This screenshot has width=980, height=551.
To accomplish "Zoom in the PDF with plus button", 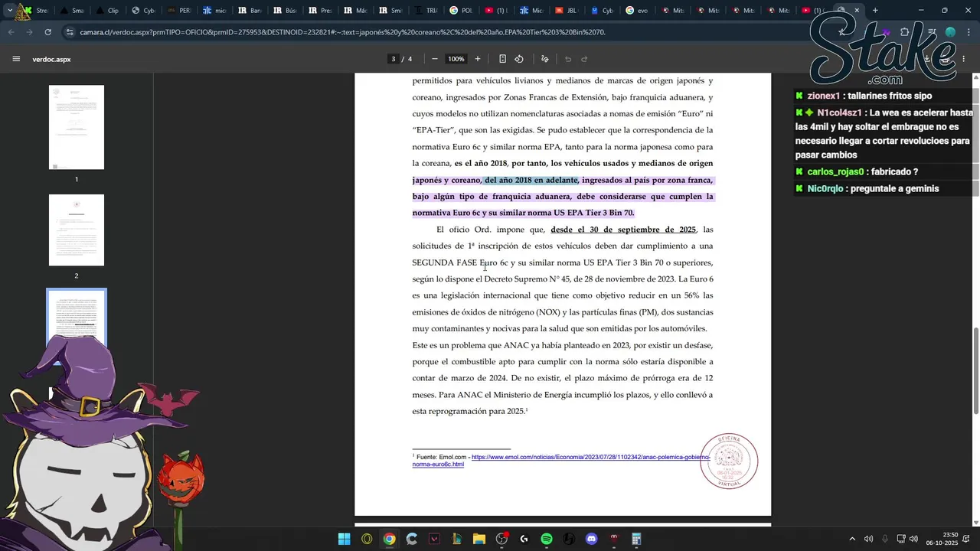I will pos(478,59).
